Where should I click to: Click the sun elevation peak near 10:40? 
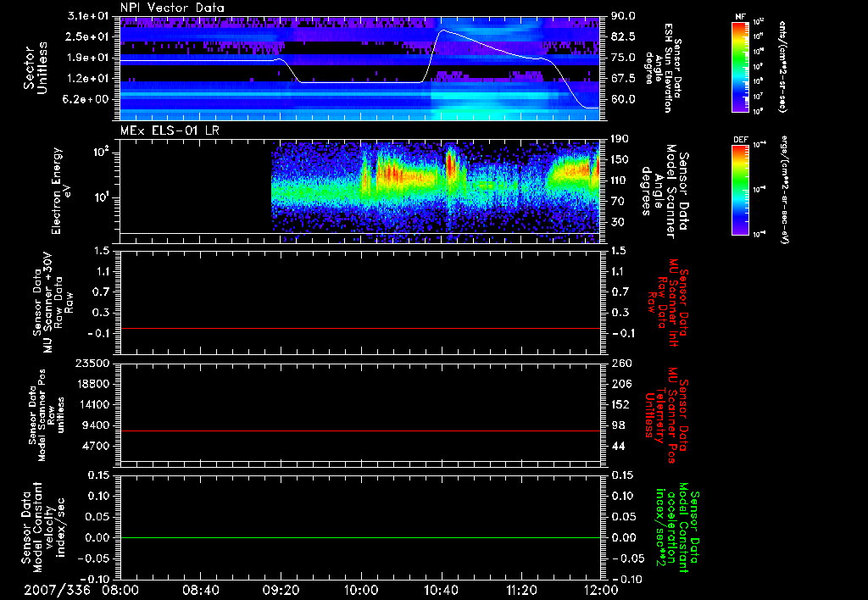click(441, 31)
